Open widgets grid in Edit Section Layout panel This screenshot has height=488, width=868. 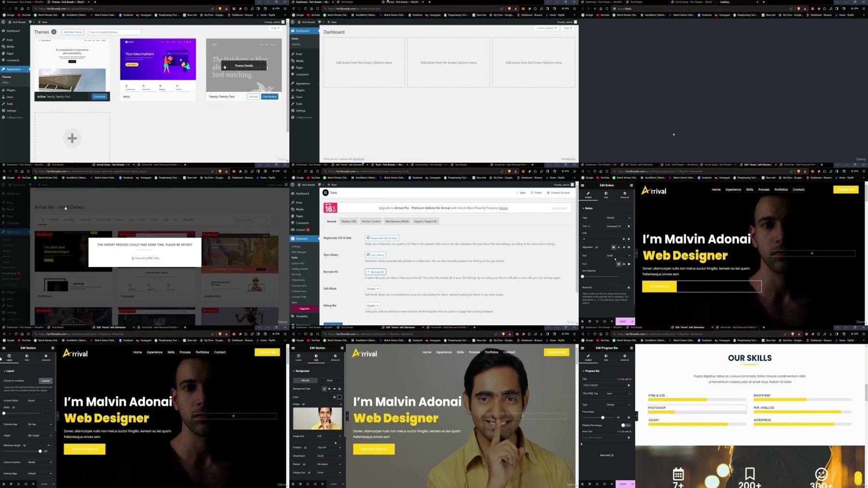click(53, 348)
